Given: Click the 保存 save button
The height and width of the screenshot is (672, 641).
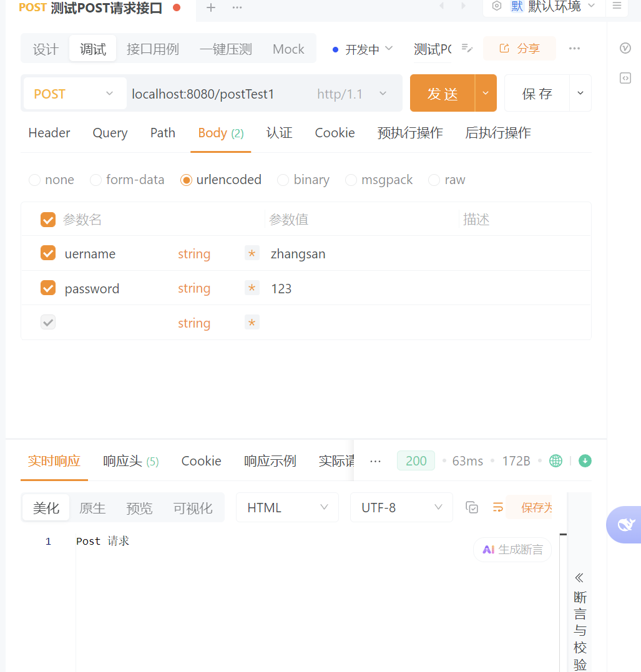Looking at the screenshot, I should (x=537, y=93).
